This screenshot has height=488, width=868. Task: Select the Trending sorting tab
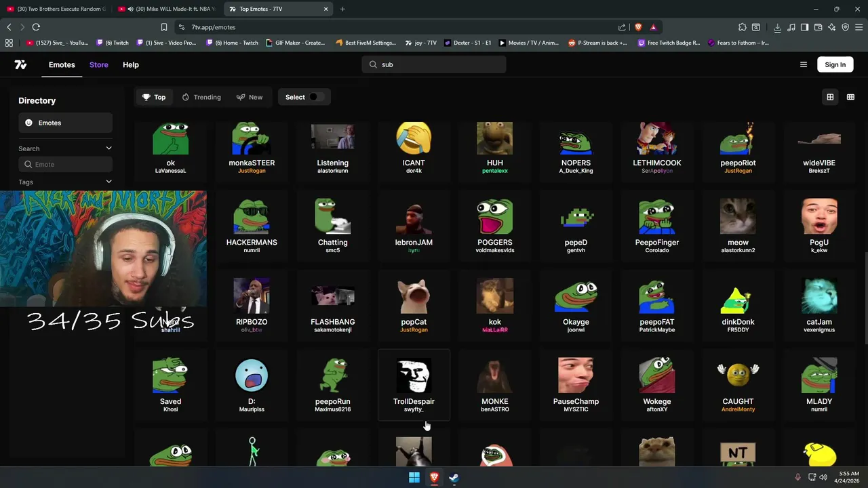201,97
